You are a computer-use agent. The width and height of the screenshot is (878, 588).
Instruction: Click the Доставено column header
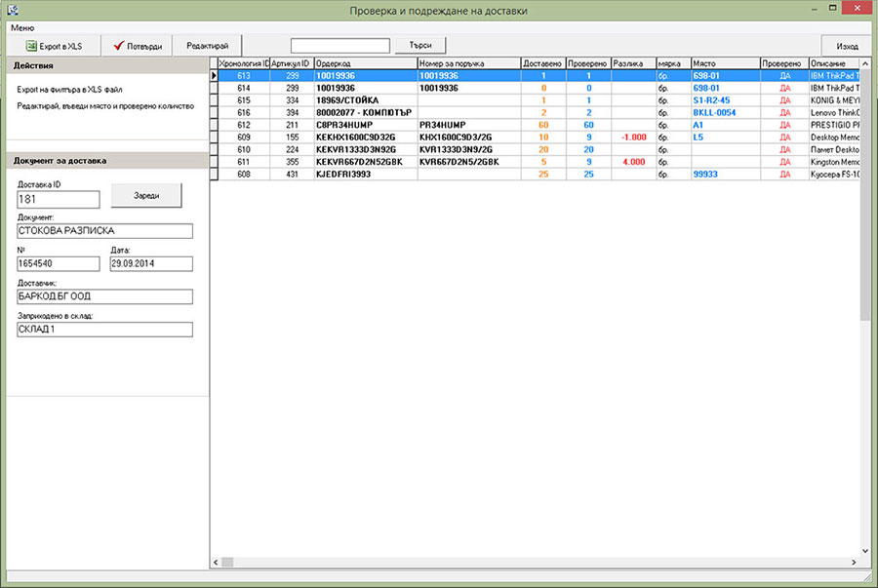[x=543, y=63]
